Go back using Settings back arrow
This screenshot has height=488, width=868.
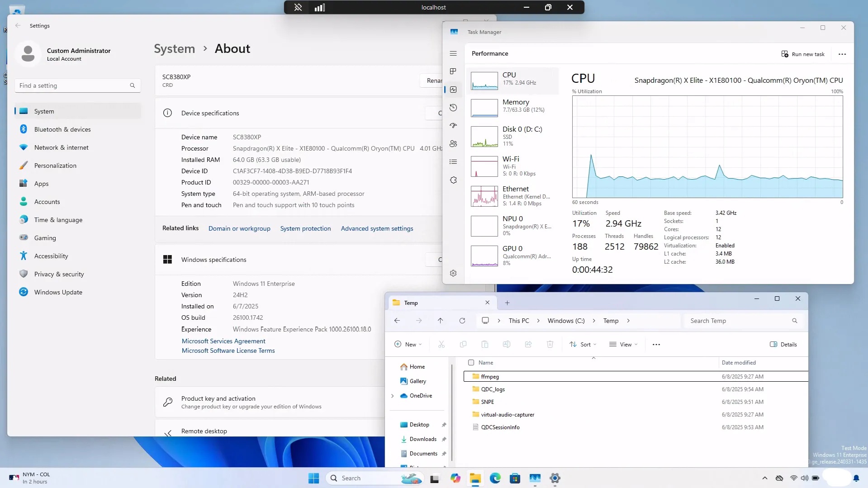click(x=18, y=26)
